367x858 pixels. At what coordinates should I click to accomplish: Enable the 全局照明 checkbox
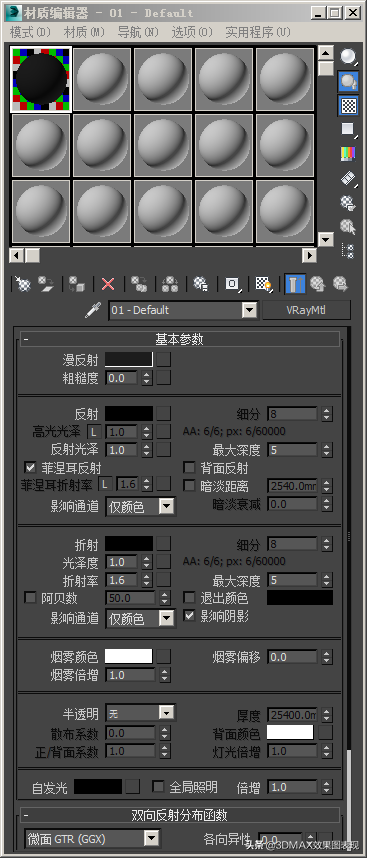pos(159,787)
